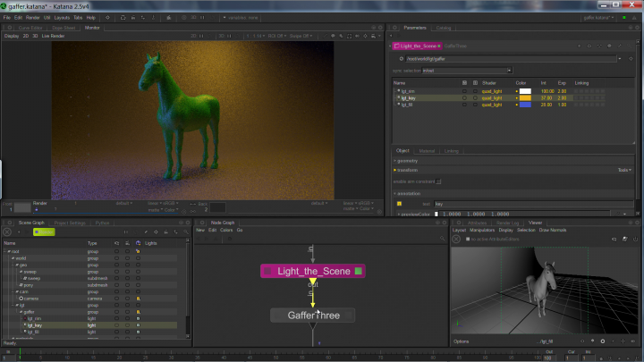Click the search icon in Node Graph

[x=443, y=239]
